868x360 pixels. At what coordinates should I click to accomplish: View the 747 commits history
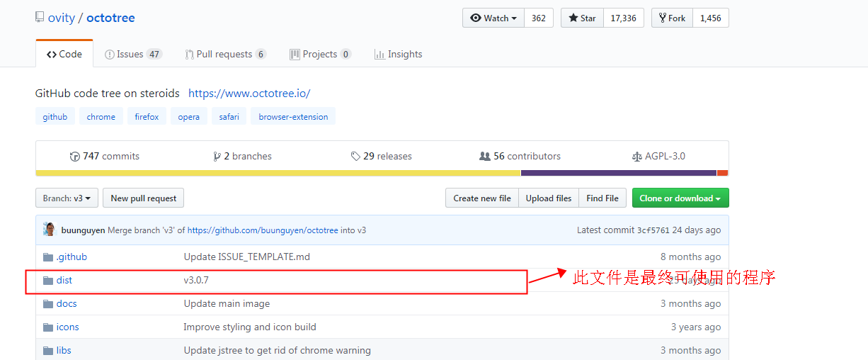pyautogui.click(x=105, y=156)
